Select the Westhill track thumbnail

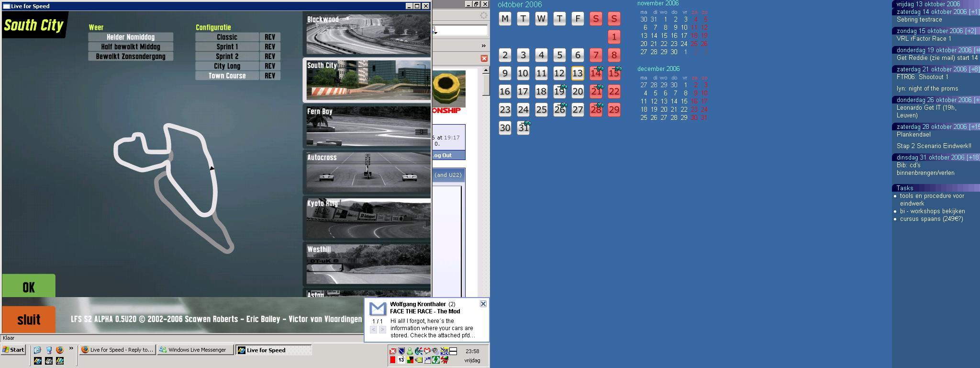(x=367, y=264)
